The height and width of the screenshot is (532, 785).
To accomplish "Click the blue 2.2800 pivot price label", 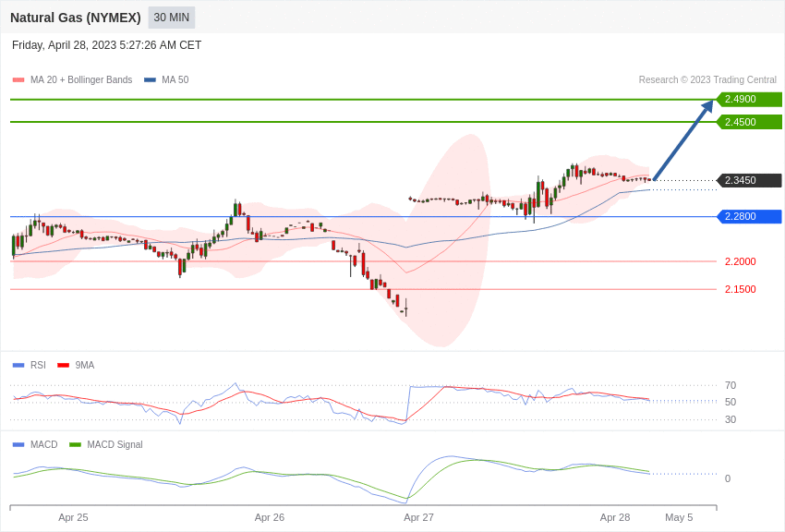I will pos(750,216).
